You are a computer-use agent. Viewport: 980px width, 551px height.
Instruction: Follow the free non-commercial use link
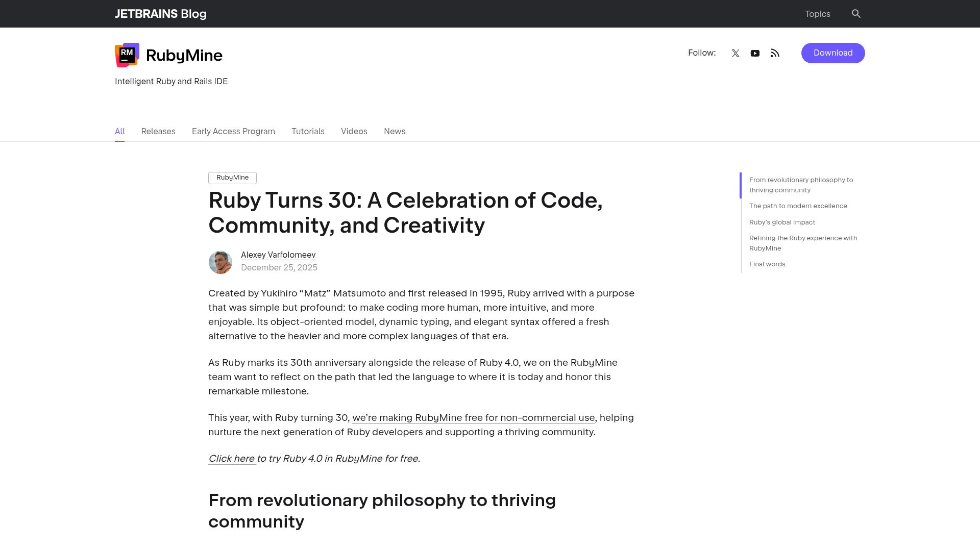[473, 418]
